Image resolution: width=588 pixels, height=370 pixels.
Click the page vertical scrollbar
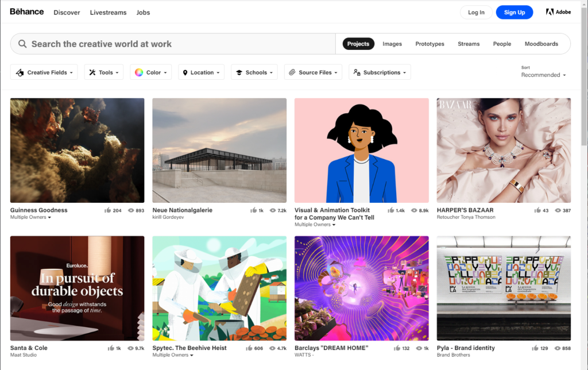[584, 75]
